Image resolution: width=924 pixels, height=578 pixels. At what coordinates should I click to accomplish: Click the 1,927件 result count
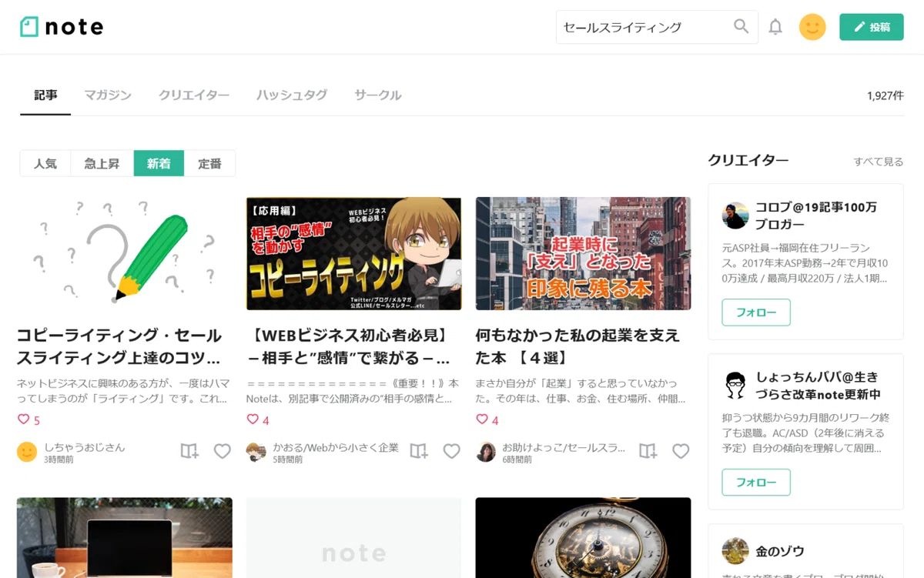885,95
